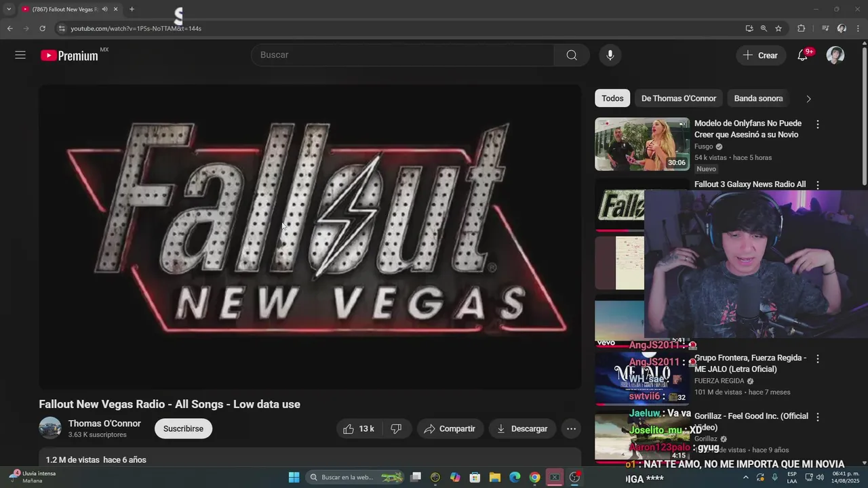Image resolution: width=868 pixels, height=488 pixels.
Task: Open Gorillaz Feel Good Inc. video title
Action: (x=751, y=422)
